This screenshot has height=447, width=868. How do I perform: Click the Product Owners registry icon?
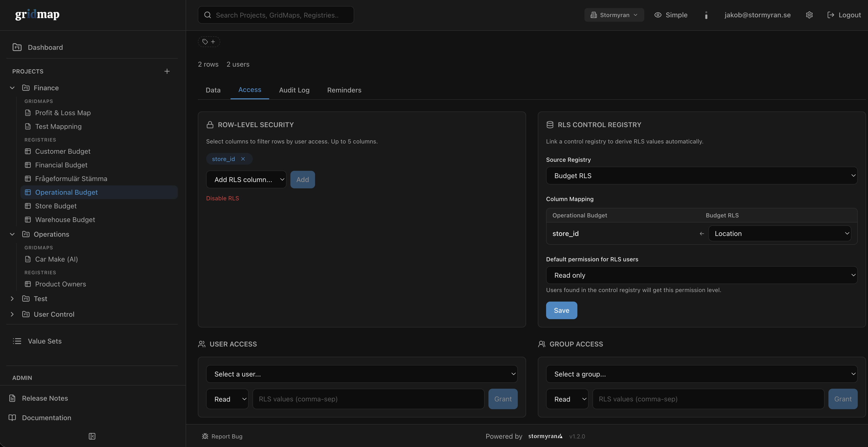28,284
